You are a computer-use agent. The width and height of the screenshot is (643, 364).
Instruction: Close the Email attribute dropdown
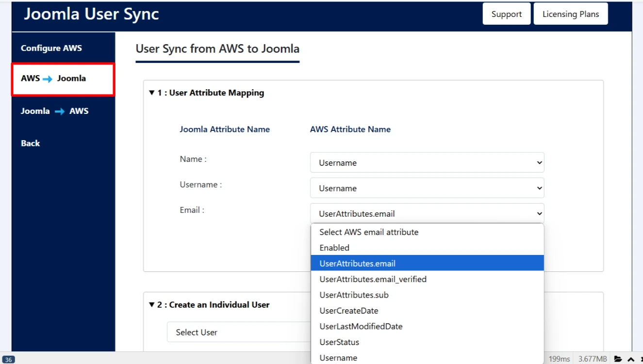click(427, 213)
